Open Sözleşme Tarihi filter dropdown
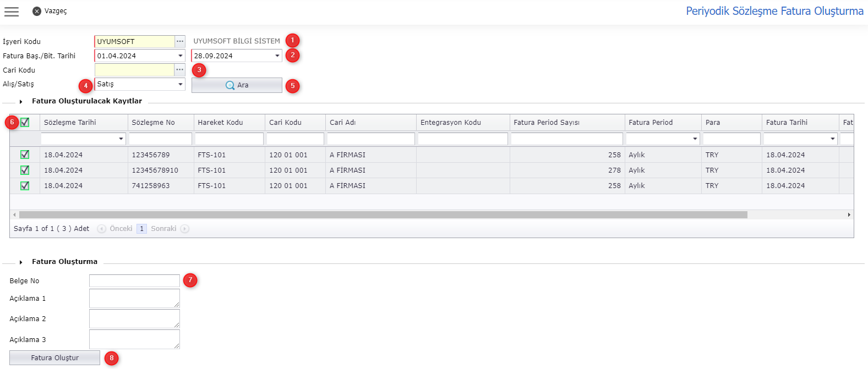The height and width of the screenshot is (369, 868). click(121, 139)
